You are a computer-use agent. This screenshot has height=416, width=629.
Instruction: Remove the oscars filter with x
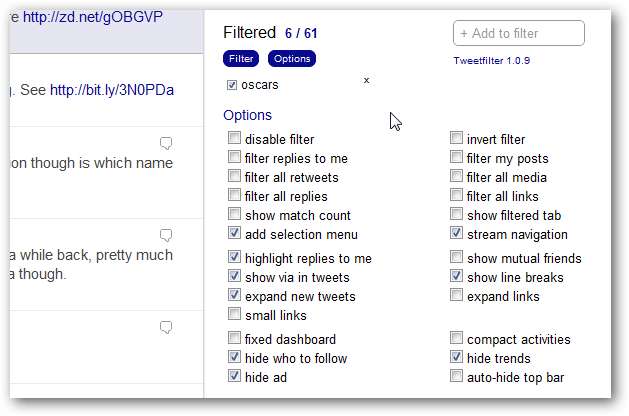pyautogui.click(x=366, y=80)
